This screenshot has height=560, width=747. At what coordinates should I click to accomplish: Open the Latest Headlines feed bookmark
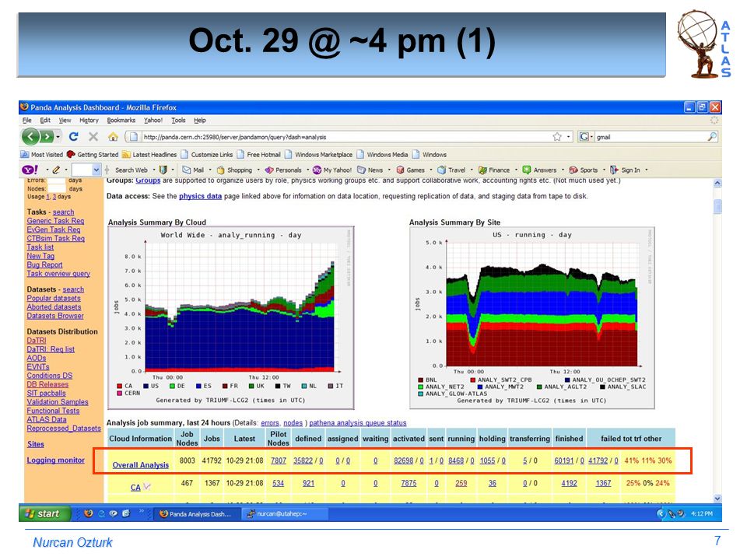pos(149,155)
